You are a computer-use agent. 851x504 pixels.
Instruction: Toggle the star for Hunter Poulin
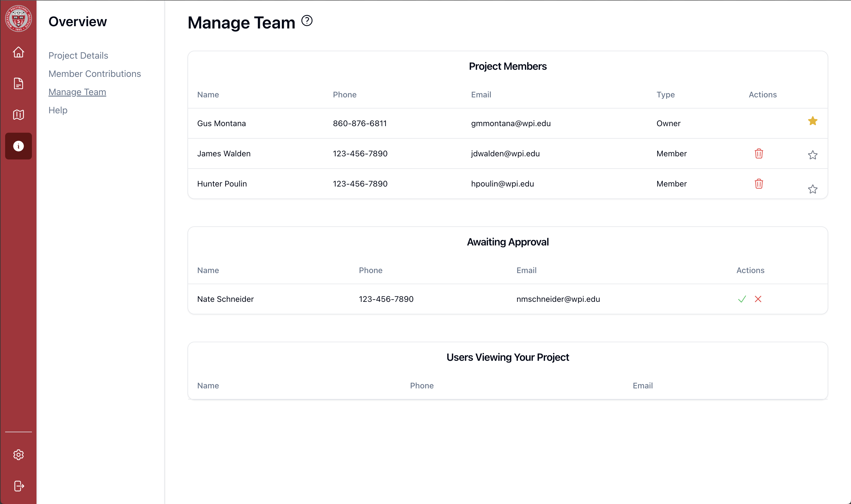click(x=813, y=189)
